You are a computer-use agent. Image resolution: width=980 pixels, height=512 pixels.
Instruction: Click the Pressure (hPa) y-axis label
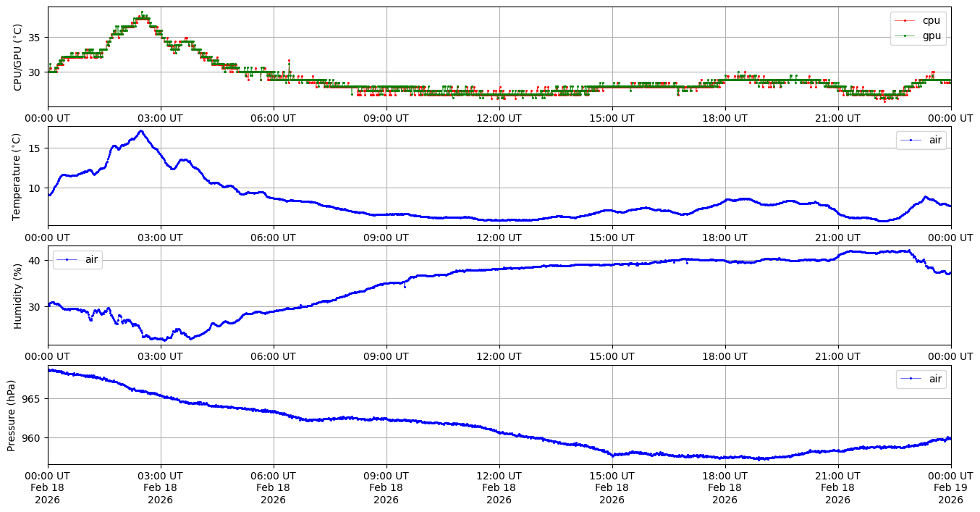coord(12,415)
